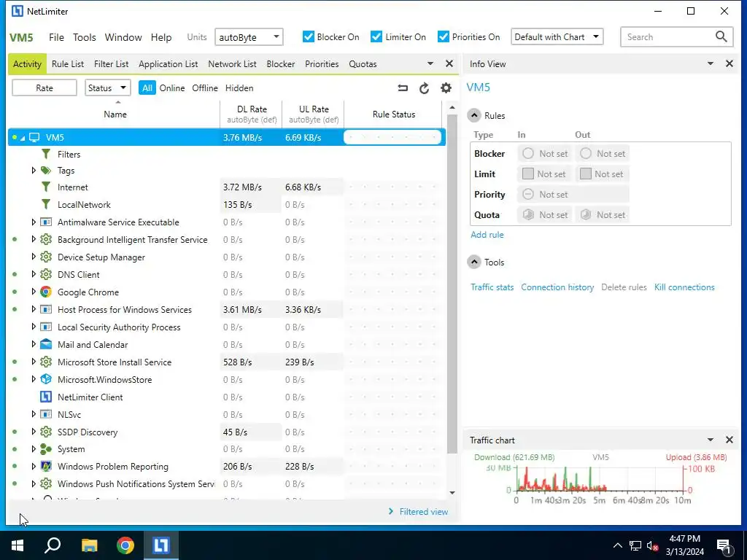Toggle the Priorities On checkbox
747x560 pixels.
[x=443, y=36]
